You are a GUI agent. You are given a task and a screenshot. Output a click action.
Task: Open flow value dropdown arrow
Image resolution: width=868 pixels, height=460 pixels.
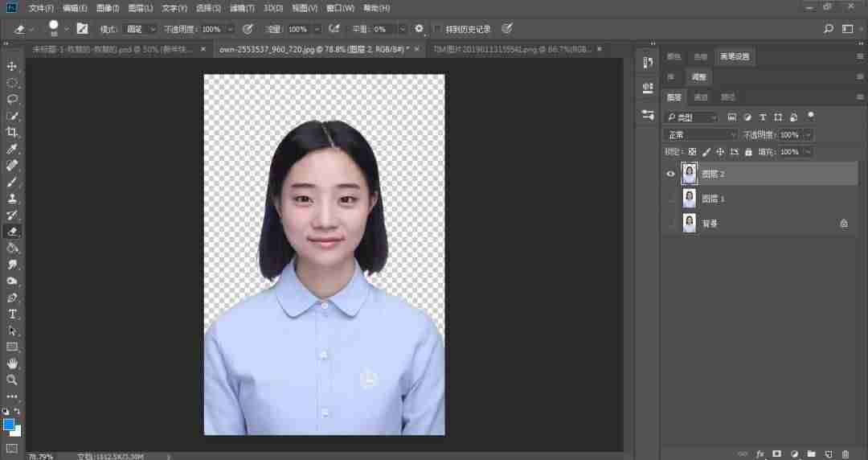(317, 29)
